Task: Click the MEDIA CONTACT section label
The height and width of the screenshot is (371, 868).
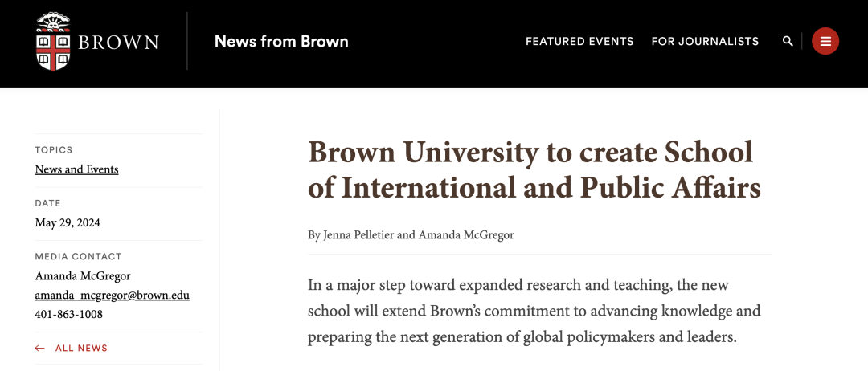Action: pyautogui.click(x=78, y=257)
